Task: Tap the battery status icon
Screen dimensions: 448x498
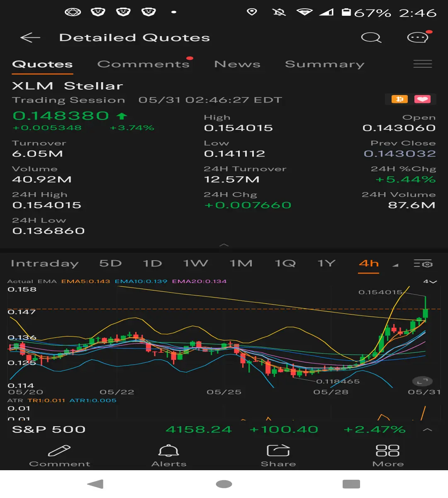Action: tap(346, 12)
